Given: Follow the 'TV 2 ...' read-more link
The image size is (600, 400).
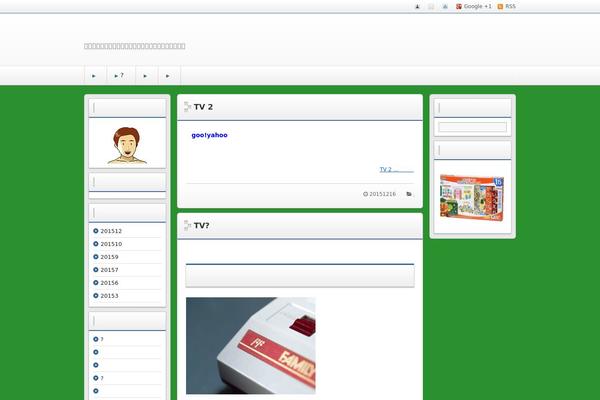Looking at the screenshot, I should point(396,169).
